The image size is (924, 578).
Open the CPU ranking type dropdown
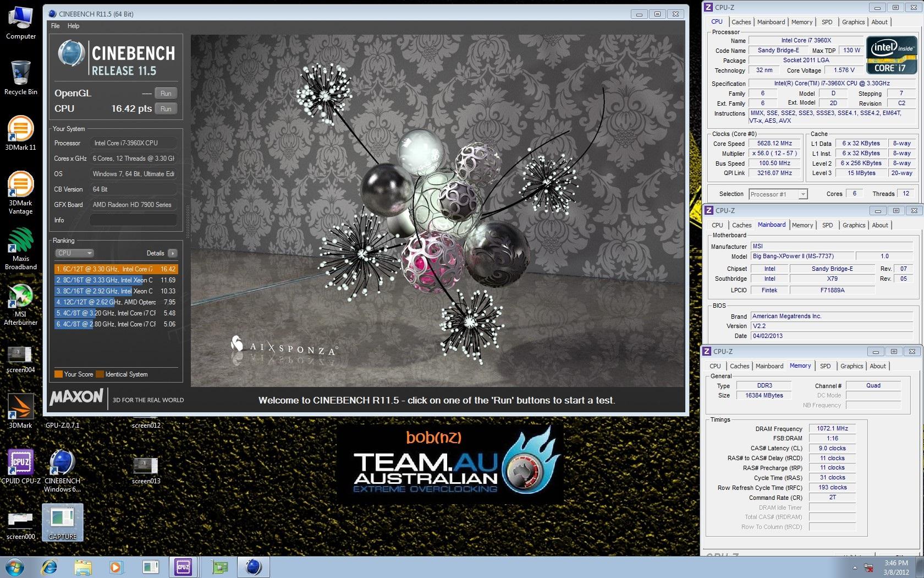74,253
